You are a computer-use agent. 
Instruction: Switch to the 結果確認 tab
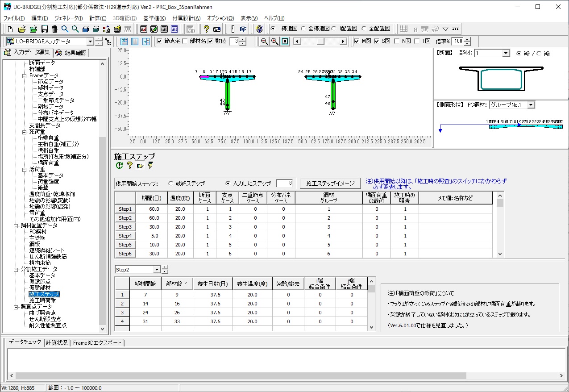(71, 53)
